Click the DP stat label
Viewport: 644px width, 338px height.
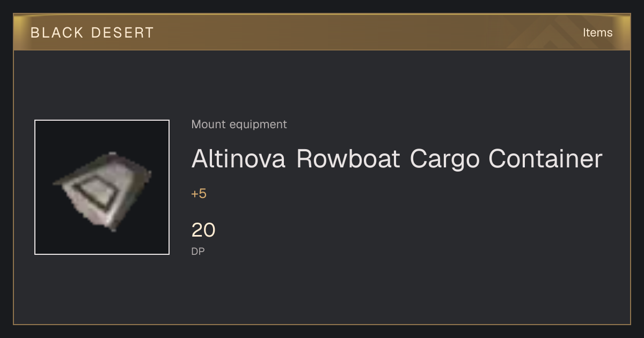[x=198, y=251]
